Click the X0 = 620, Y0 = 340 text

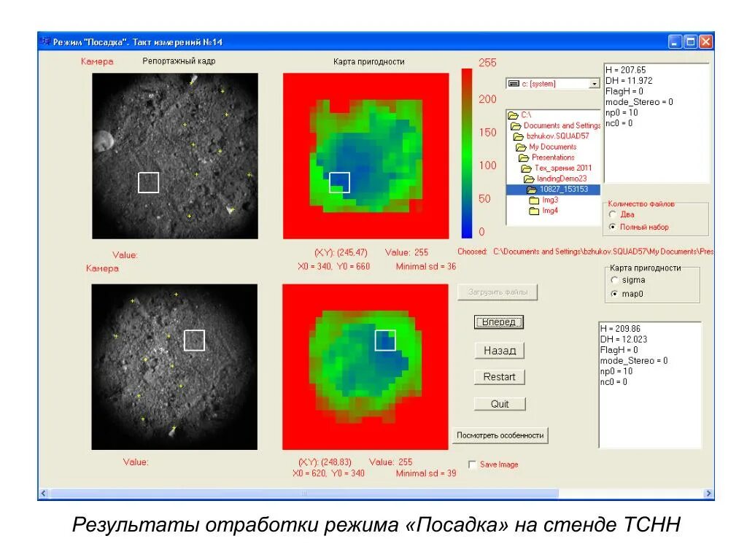(x=328, y=473)
